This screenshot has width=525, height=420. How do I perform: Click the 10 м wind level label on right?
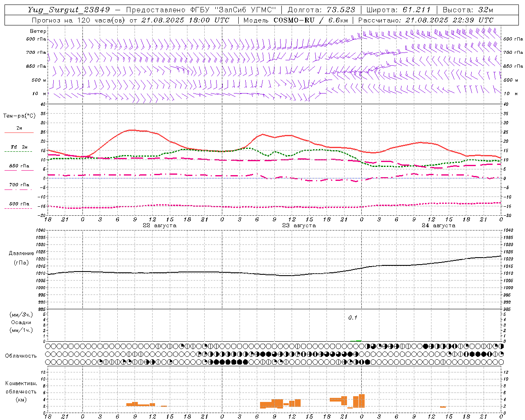510,94
